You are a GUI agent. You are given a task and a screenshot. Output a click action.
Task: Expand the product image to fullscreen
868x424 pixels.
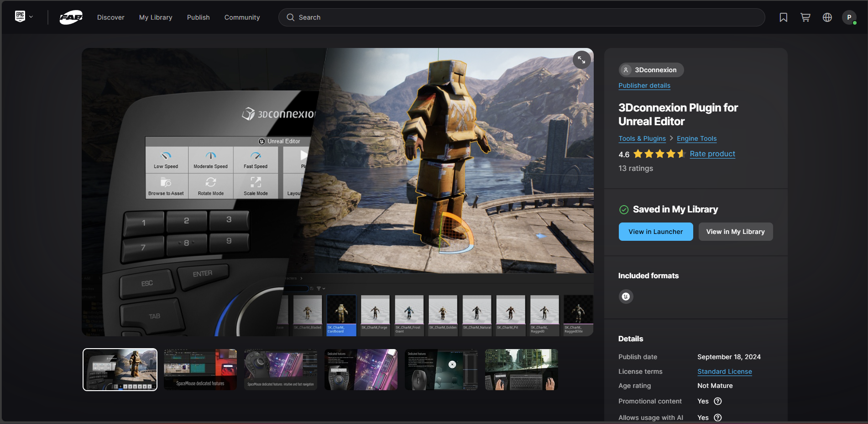pyautogui.click(x=581, y=59)
